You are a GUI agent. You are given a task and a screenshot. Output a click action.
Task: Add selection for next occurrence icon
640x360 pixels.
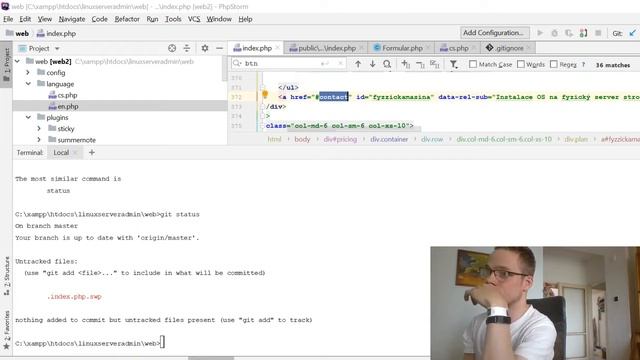pos(405,64)
